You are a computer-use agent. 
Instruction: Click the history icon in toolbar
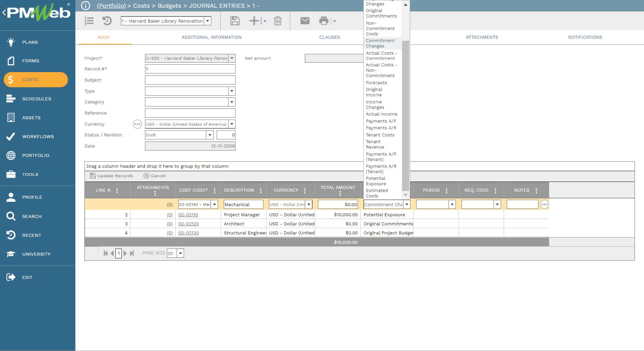pos(107,21)
